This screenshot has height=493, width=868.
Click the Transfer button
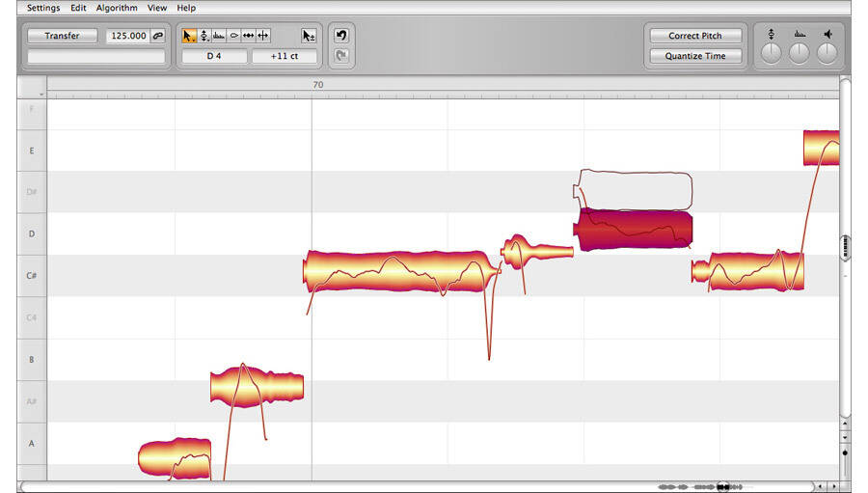coord(62,36)
